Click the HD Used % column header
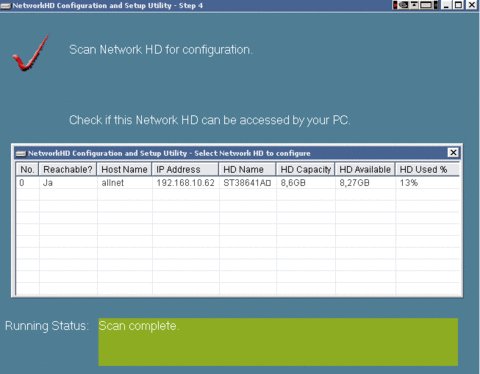 (427, 169)
